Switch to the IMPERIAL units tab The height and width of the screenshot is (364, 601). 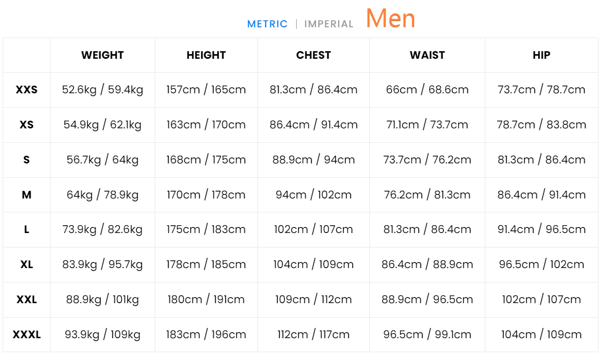pyautogui.click(x=329, y=24)
